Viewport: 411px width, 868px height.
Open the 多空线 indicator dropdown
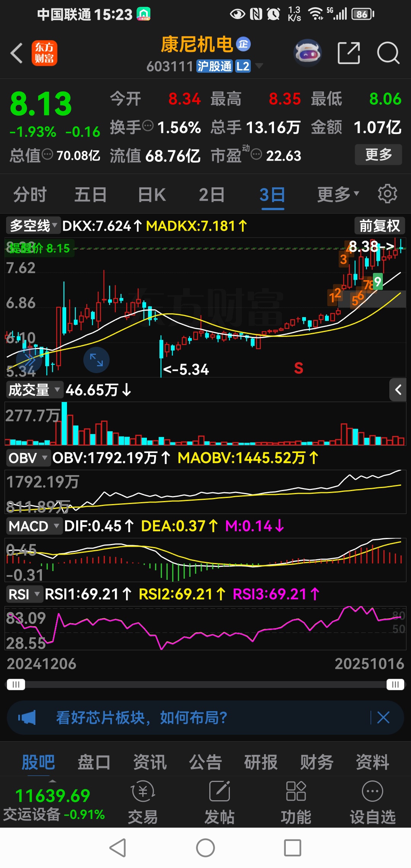[33, 226]
